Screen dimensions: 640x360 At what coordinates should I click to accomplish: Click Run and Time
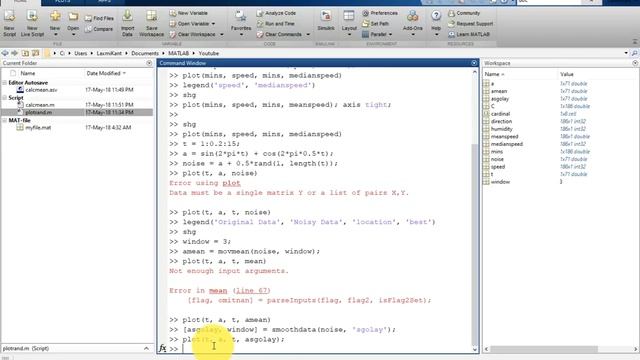276,24
